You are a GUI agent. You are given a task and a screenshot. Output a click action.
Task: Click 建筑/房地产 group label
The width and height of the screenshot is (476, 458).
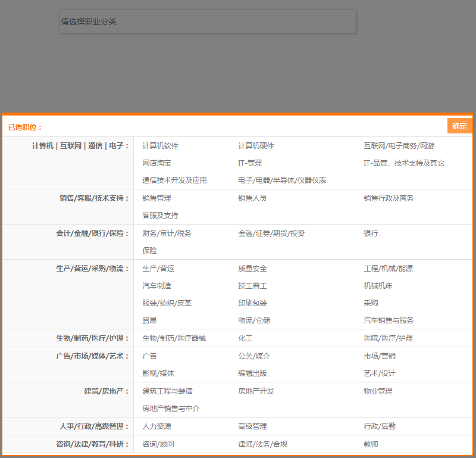coord(107,391)
